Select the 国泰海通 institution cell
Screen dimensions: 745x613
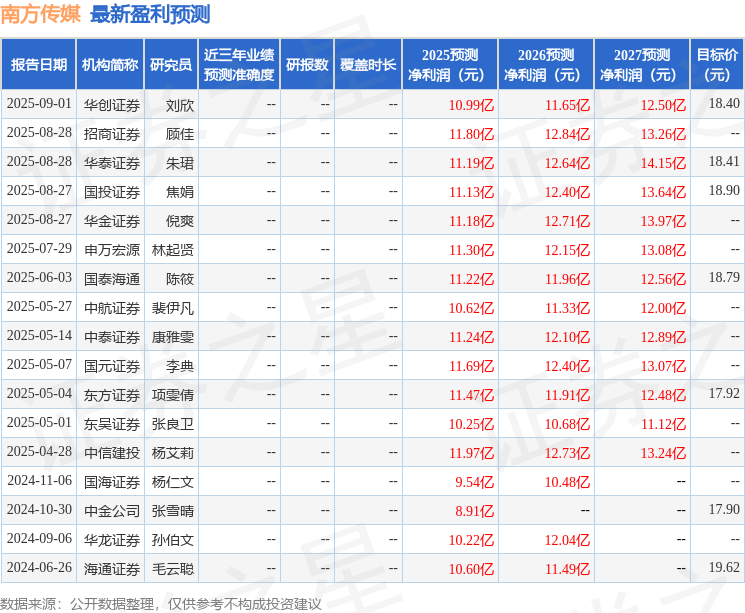112,279
